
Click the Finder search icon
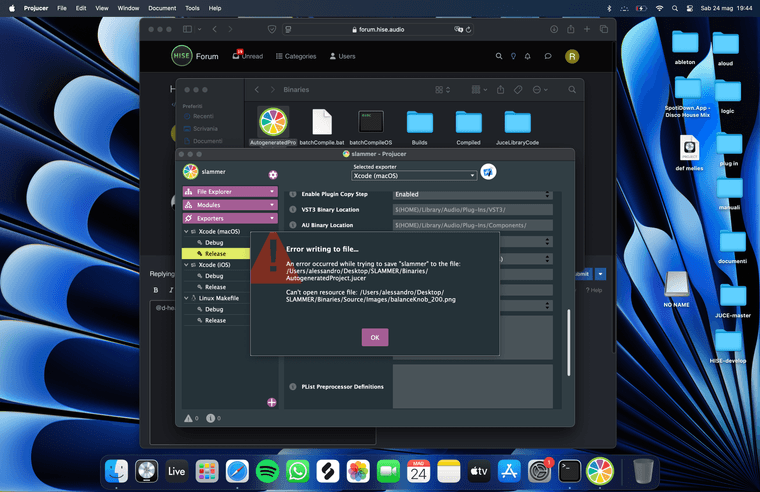tap(572, 90)
